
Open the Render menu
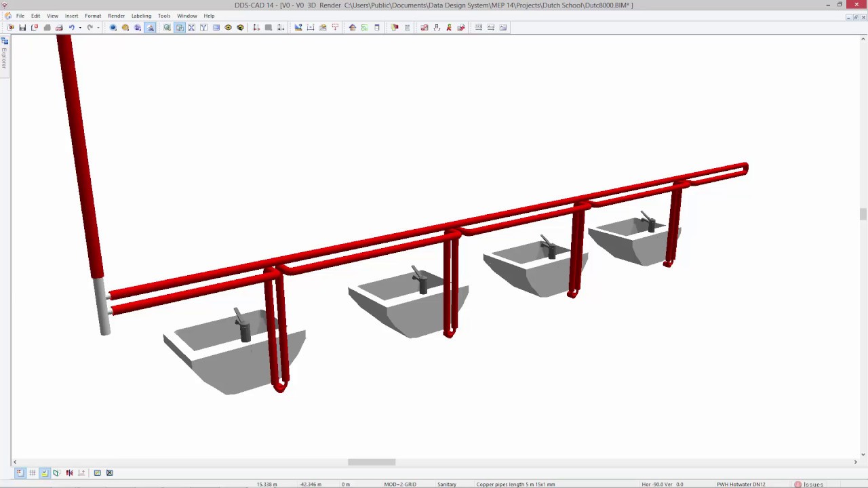[116, 16]
